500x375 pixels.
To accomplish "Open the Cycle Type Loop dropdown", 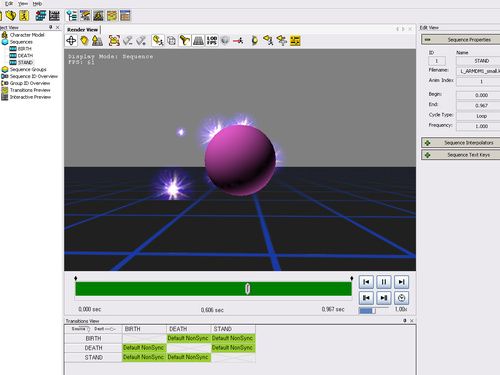I will [478, 116].
